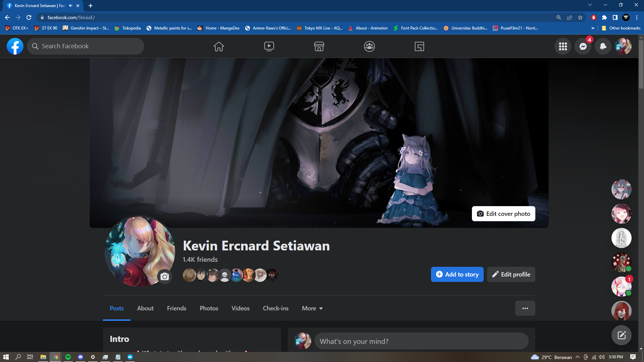Open the Windows Start menu
This screenshot has width=644, height=362.
click(x=6, y=357)
